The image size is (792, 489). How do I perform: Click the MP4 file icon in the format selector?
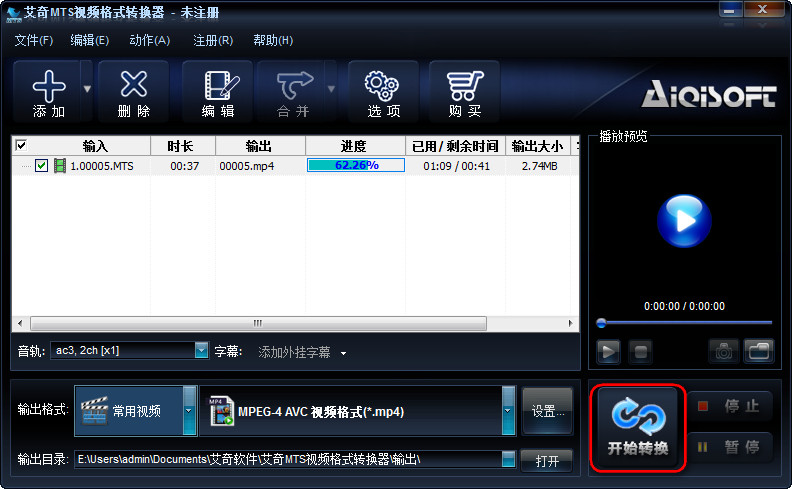tap(221, 410)
